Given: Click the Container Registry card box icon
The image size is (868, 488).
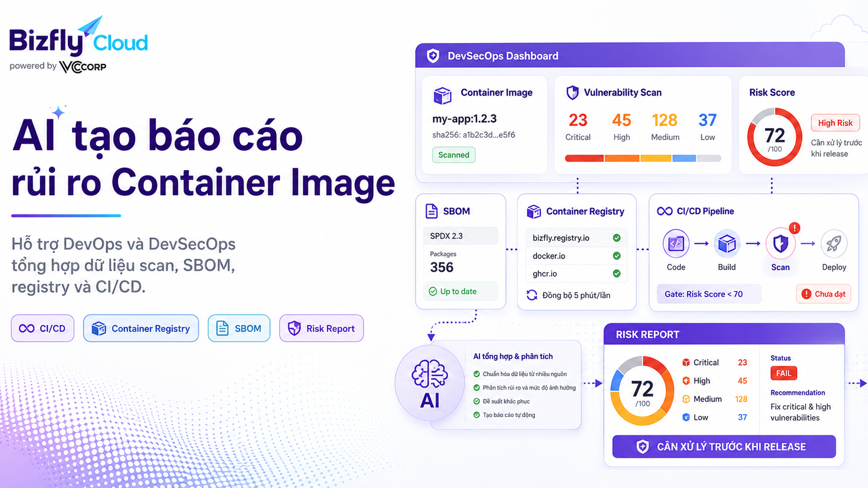Looking at the screenshot, I should click(x=534, y=211).
